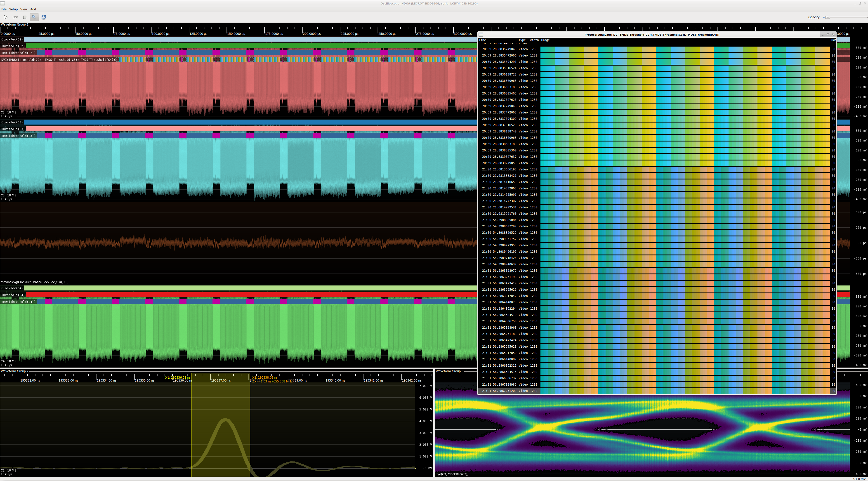The height and width of the screenshot is (481, 868).
Task: Select the ClockRec(C3) channel label
Action: (12, 122)
